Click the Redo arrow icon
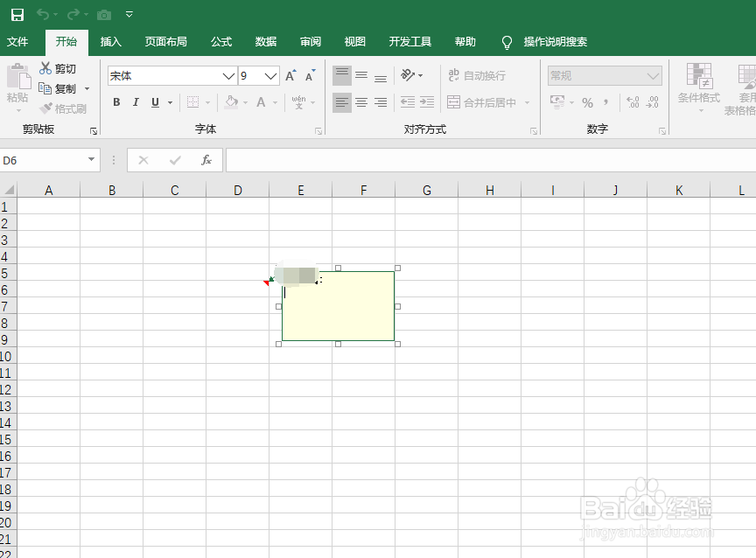The image size is (756, 558). 73,15
